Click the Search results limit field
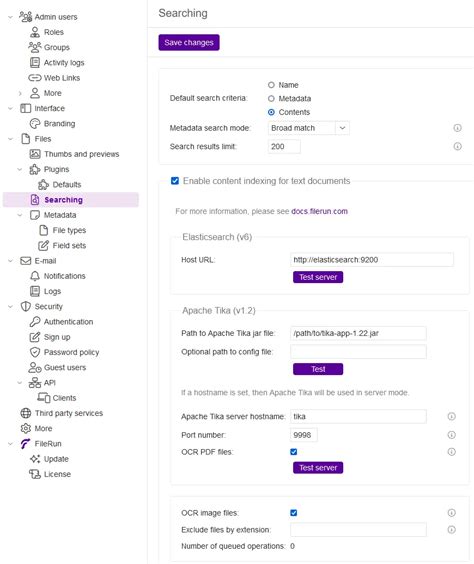This screenshot has height=564, width=474. click(284, 146)
